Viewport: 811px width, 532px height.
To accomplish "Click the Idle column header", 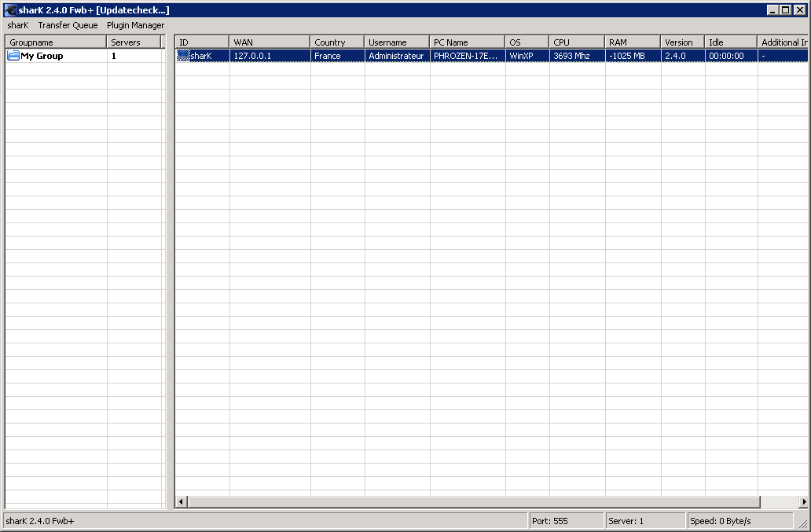I will click(x=731, y=42).
